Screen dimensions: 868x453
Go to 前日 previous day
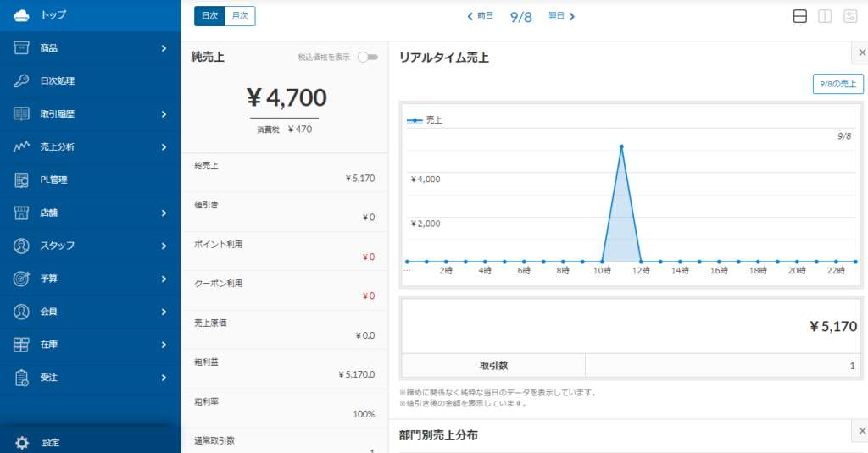[x=480, y=16]
